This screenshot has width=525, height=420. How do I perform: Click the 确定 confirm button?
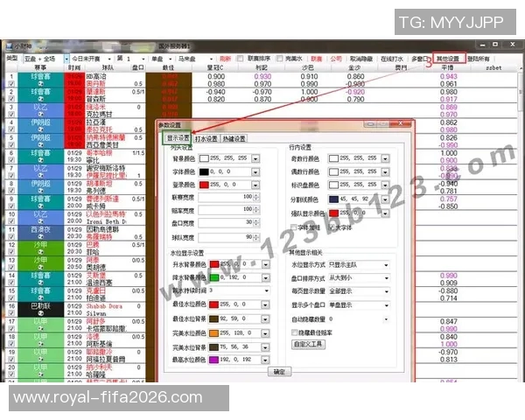point(279,371)
